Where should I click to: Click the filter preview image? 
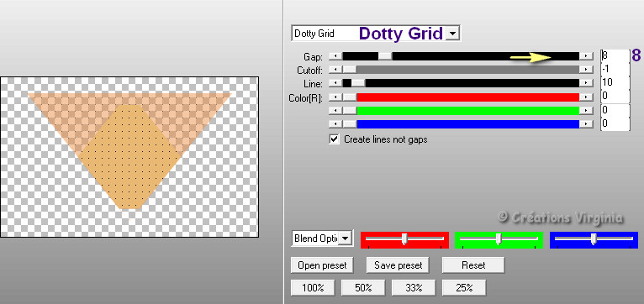coord(129,157)
